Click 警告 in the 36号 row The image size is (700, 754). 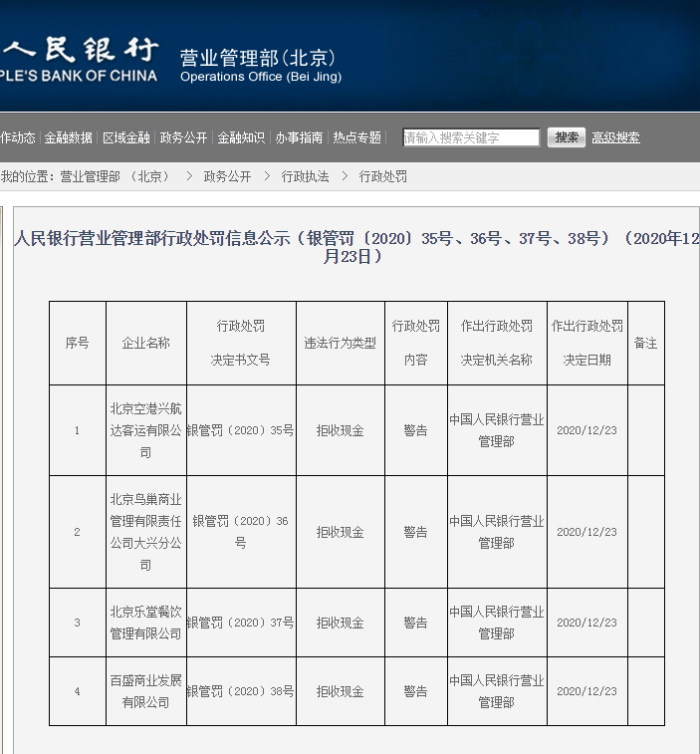(x=416, y=532)
